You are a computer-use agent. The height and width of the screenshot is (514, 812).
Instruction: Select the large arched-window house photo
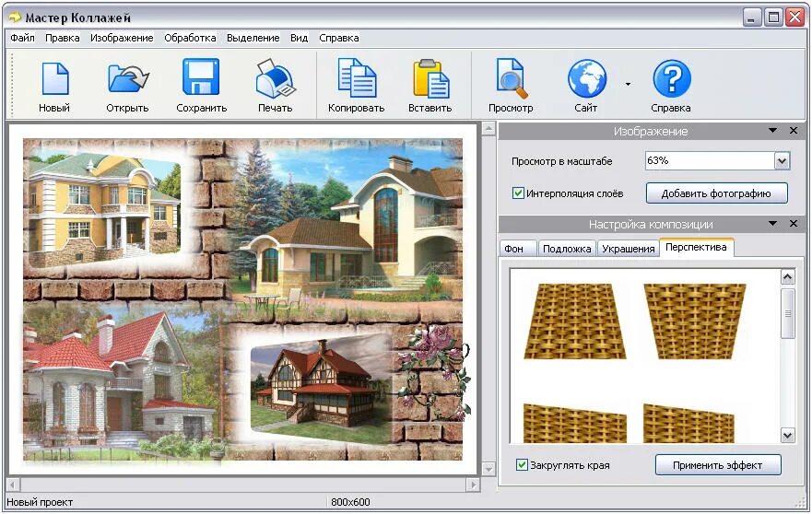point(347,228)
